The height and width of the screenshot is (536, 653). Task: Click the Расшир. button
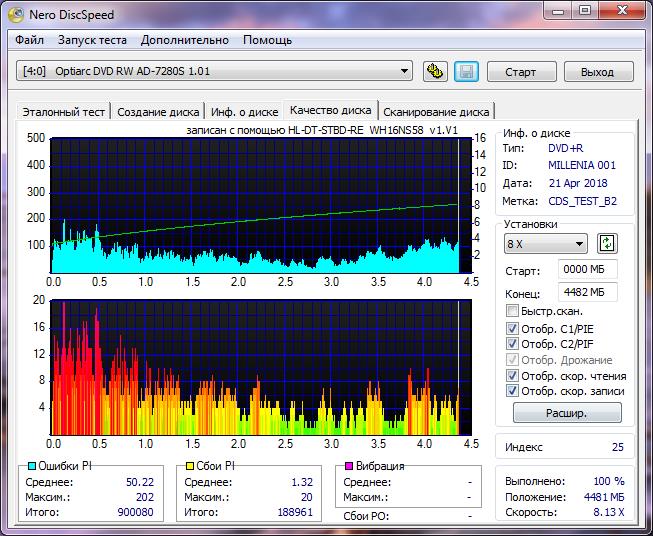click(x=567, y=412)
